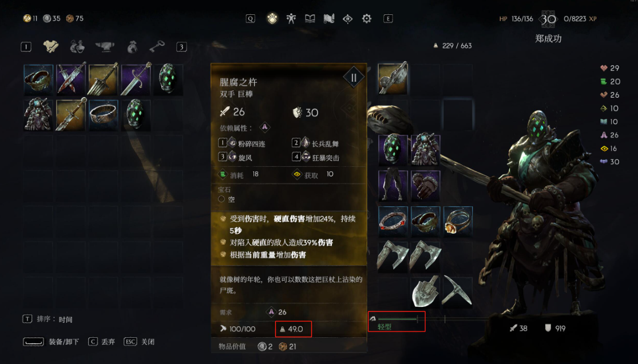Viewport: 638px width, 364px height.
Task: Open the settings gear in top menu
Action: [367, 19]
